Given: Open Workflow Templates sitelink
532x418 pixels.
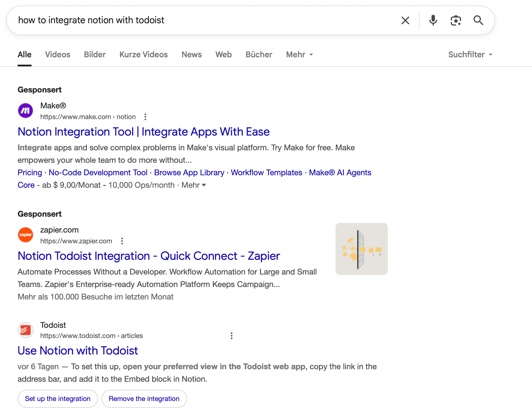Looking at the screenshot, I should 267,173.
